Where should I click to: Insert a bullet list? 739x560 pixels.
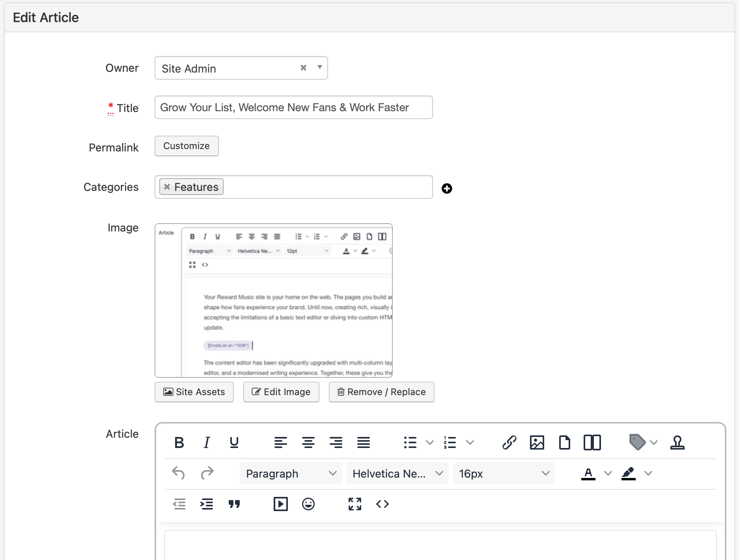(x=410, y=442)
